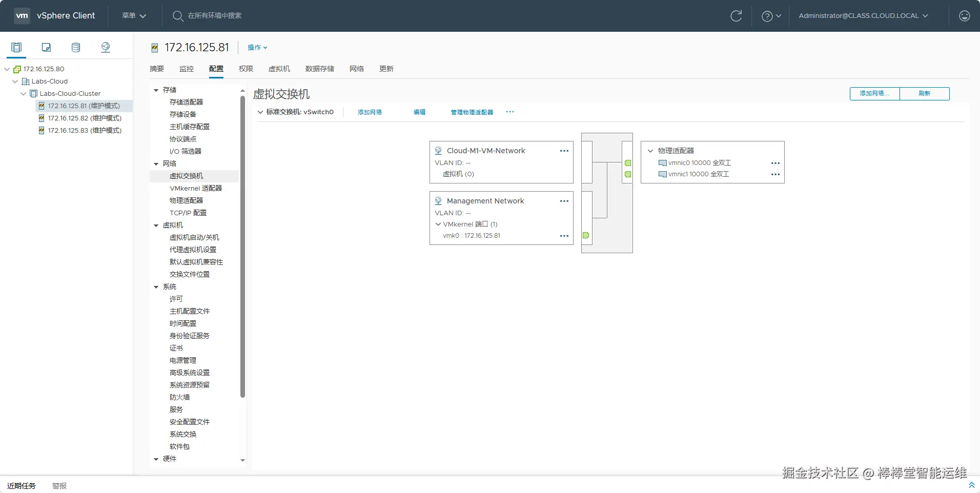980x493 pixels.
Task: Open the Networking inventory view icon
Action: tap(106, 48)
